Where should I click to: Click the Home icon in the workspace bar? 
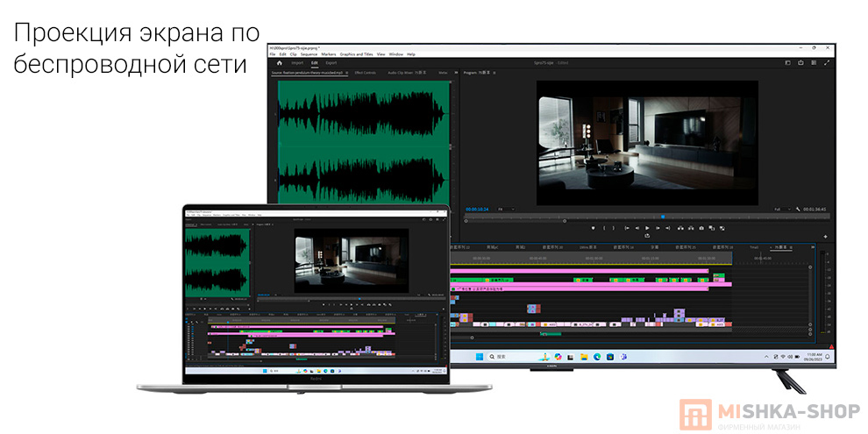click(x=279, y=63)
